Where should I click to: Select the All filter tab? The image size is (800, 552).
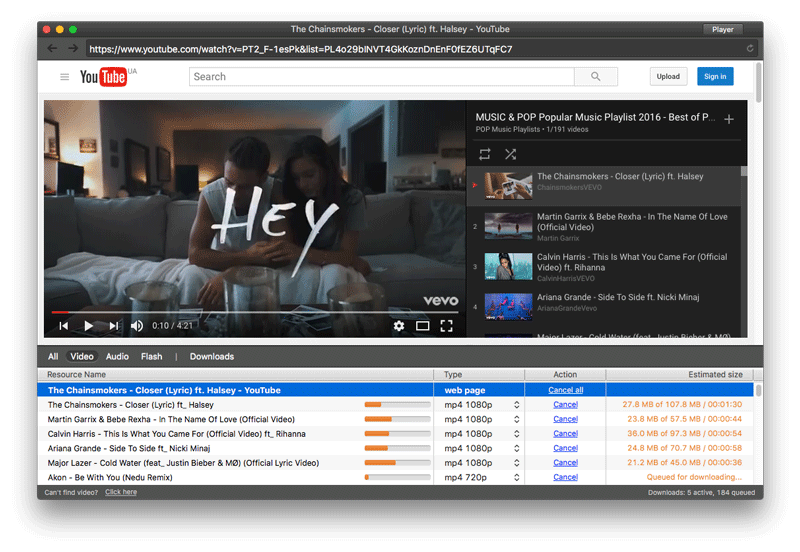53,357
